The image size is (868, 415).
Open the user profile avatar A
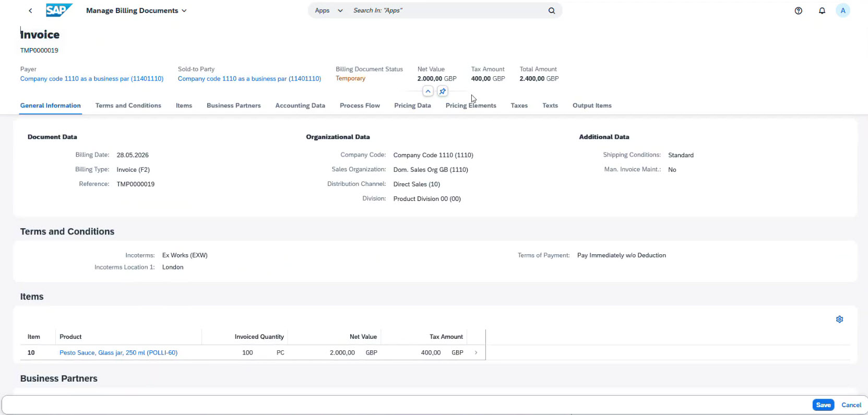[x=843, y=10]
